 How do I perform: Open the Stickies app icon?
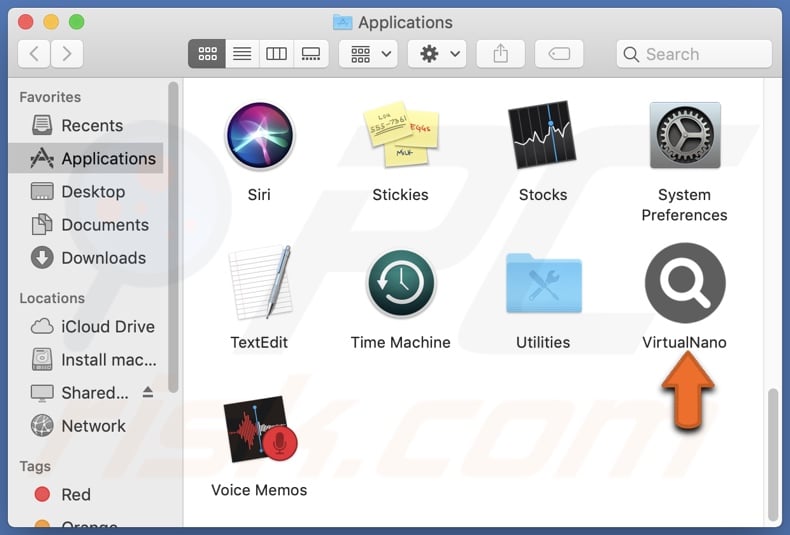tap(401, 135)
